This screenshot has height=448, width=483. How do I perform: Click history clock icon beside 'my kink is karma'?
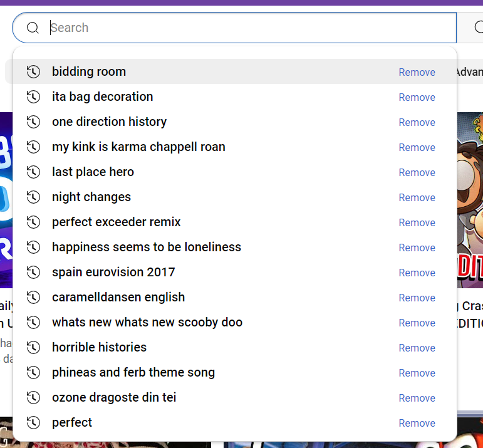(33, 147)
